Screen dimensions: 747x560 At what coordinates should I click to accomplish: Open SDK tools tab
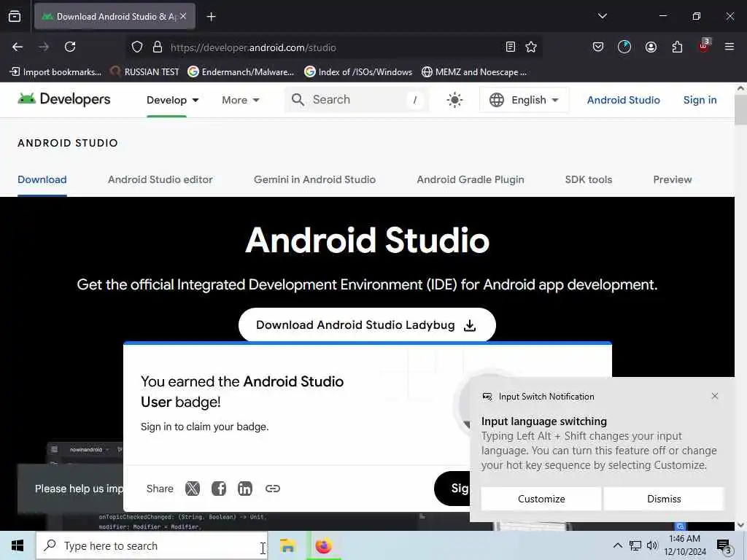point(589,179)
